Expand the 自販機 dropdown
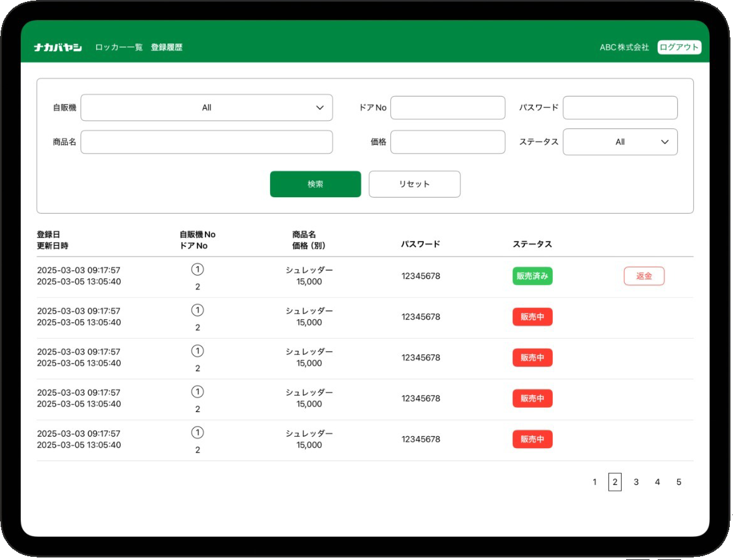This screenshot has width=733, height=560. [x=206, y=108]
